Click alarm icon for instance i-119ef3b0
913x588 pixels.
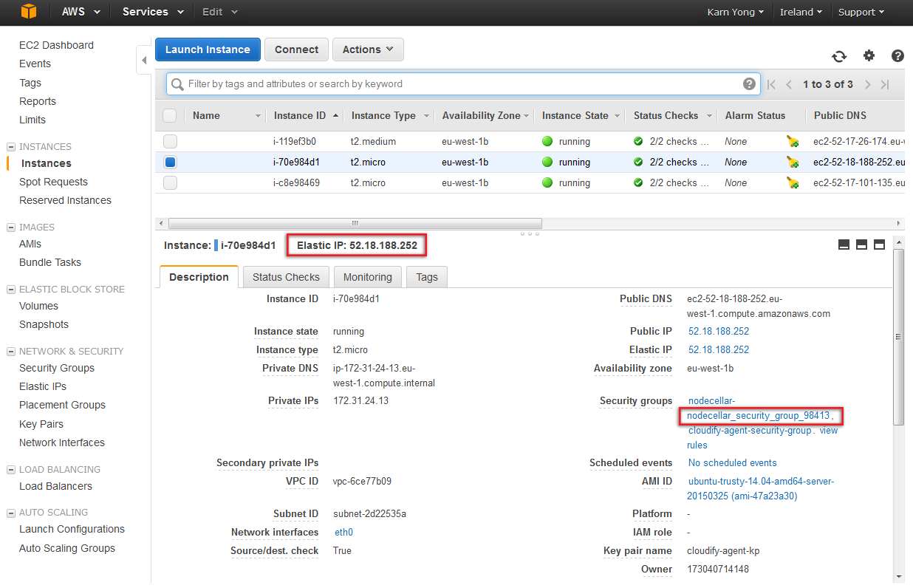click(x=793, y=142)
